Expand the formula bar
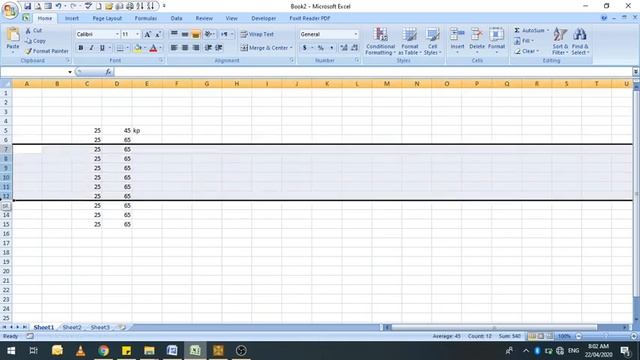This screenshot has height=360, width=640. tap(636, 72)
